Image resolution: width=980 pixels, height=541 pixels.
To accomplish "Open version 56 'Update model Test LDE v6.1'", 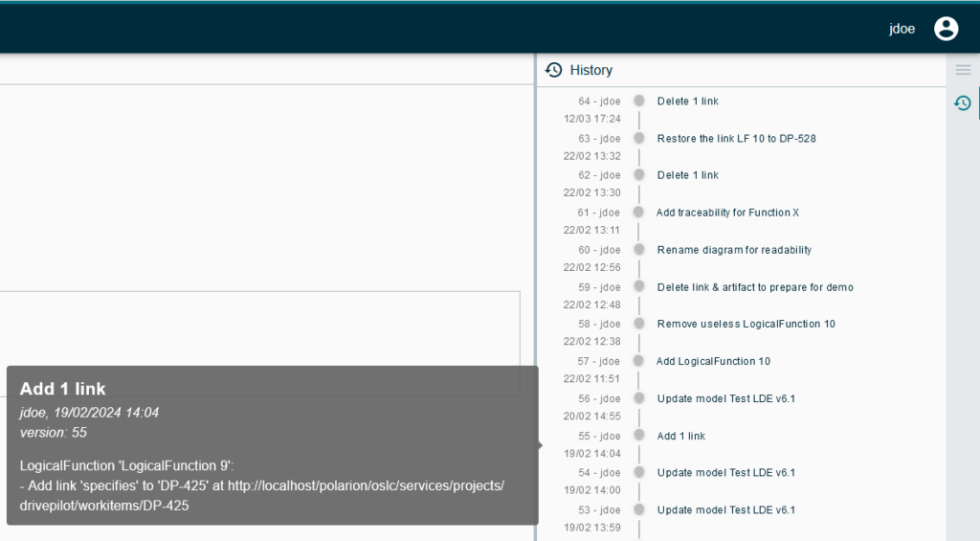I will tap(726, 398).
